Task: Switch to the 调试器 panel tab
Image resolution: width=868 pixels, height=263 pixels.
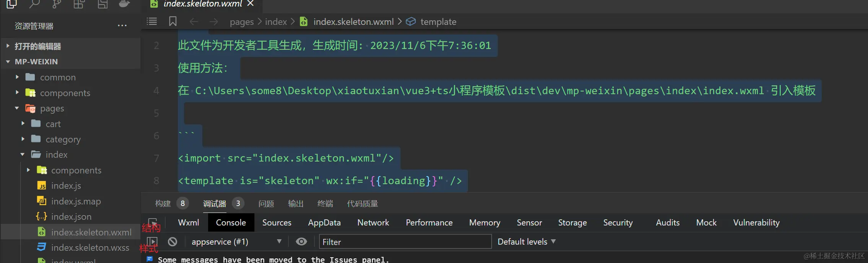Action: 215,204
